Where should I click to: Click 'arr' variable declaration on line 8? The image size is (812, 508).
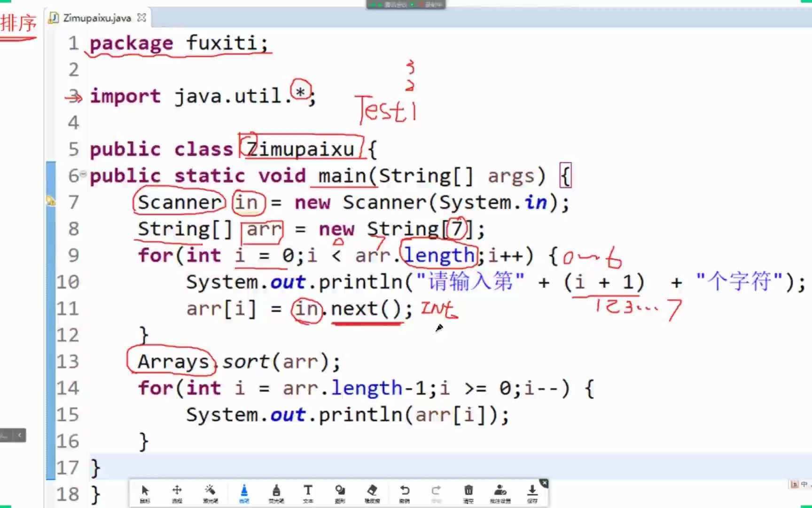point(264,229)
